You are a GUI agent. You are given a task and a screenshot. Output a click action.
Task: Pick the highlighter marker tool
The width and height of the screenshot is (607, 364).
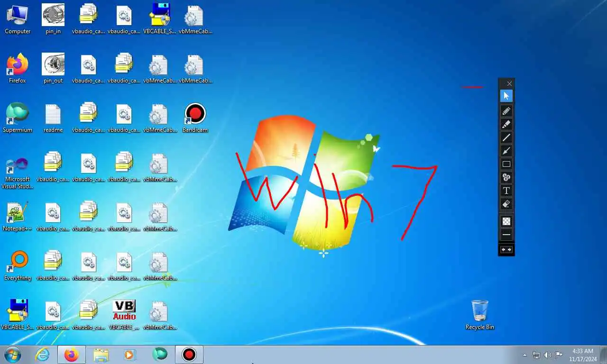[506, 124]
